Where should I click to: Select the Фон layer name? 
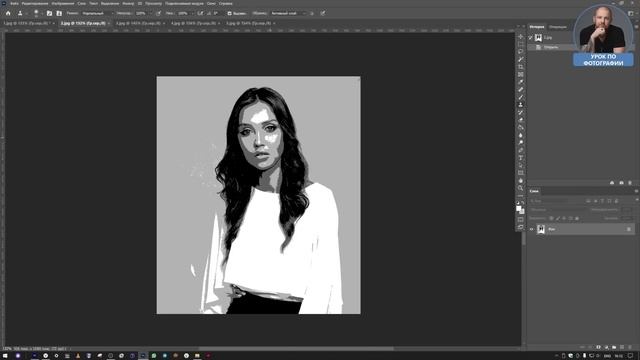[x=551, y=229]
